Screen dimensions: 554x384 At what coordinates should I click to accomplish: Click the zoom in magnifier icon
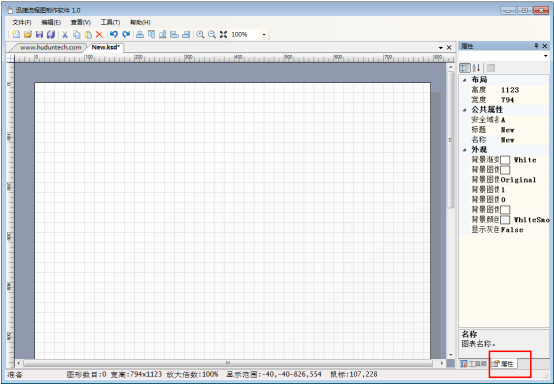tap(200, 34)
